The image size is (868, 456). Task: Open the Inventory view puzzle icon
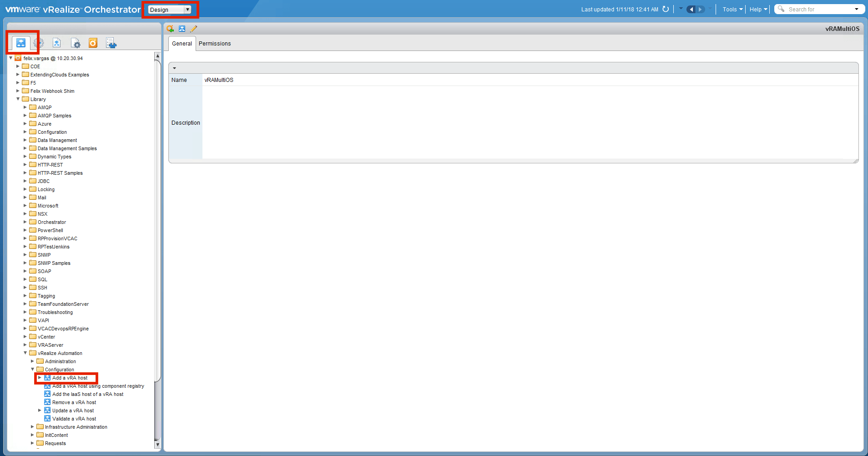tap(111, 43)
